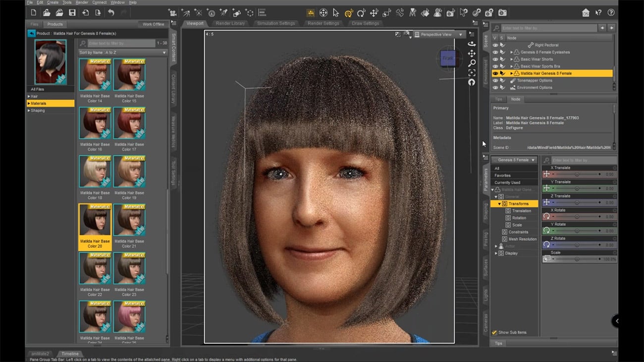Open the Render icon at toolbar's right end

click(502, 13)
